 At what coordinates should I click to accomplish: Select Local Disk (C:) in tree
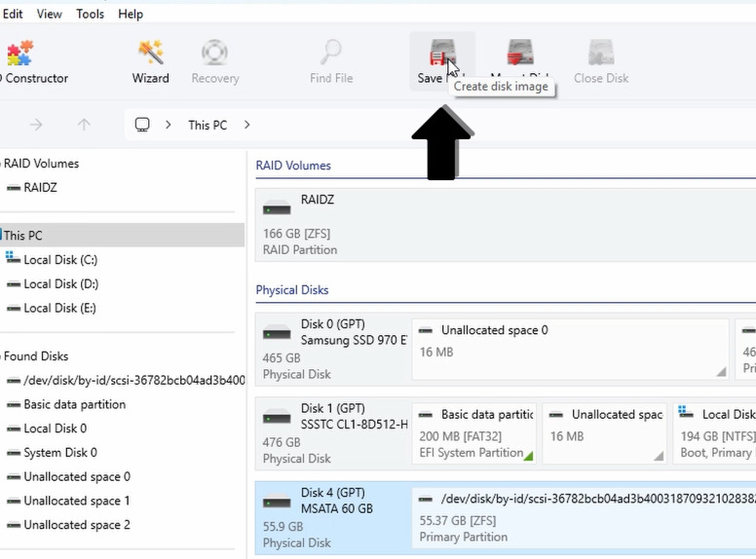[60, 260]
